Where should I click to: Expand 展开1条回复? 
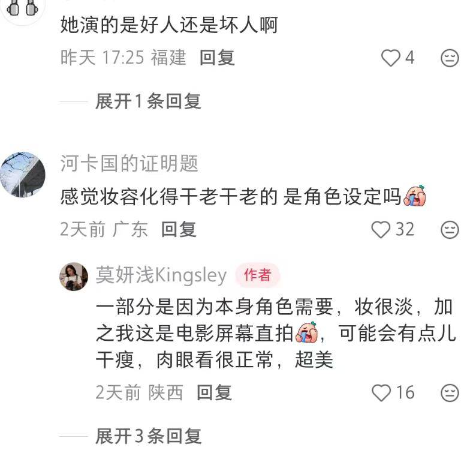[x=148, y=101]
